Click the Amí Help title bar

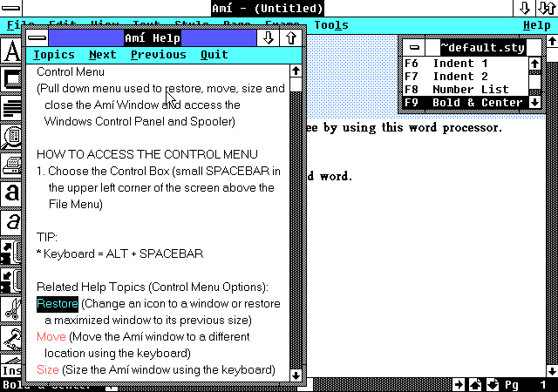(153, 37)
